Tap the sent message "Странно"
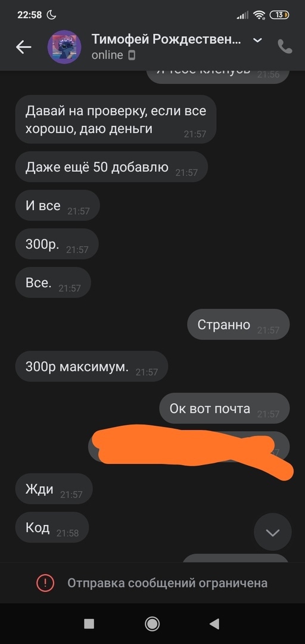 238,324
